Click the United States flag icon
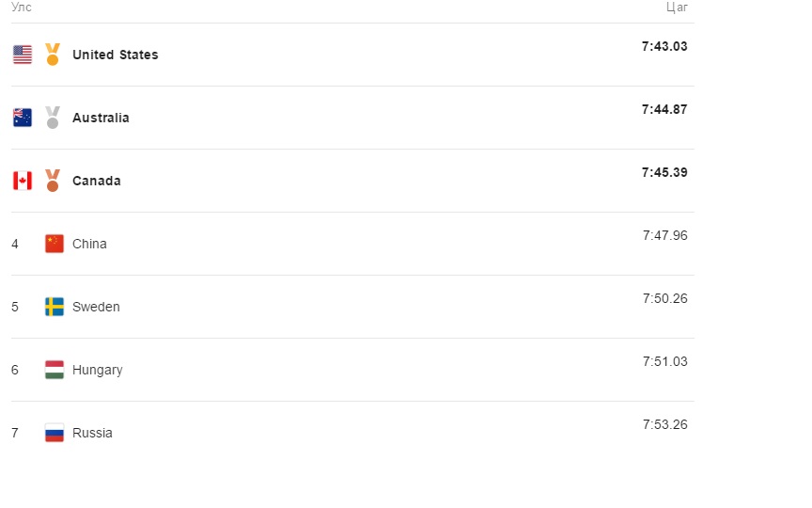This screenshot has height=508, width=812. pyautogui.click(x=23, y=55)
